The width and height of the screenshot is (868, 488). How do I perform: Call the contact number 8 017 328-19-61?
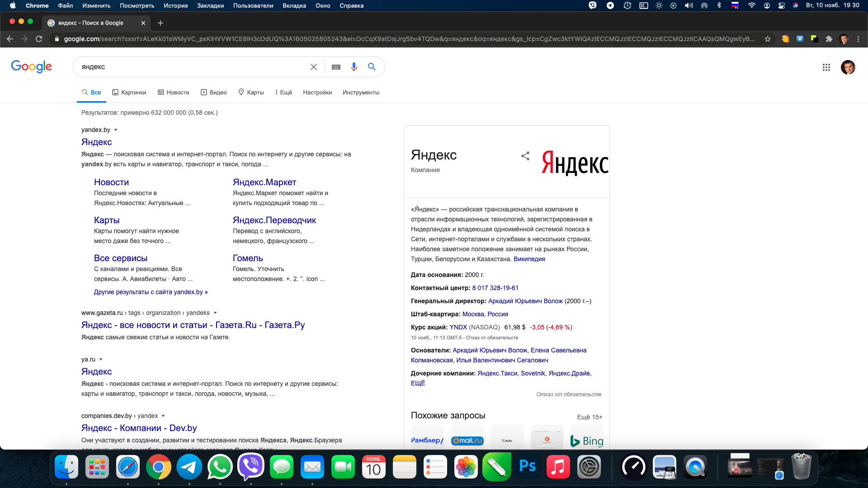pos(495,288)
